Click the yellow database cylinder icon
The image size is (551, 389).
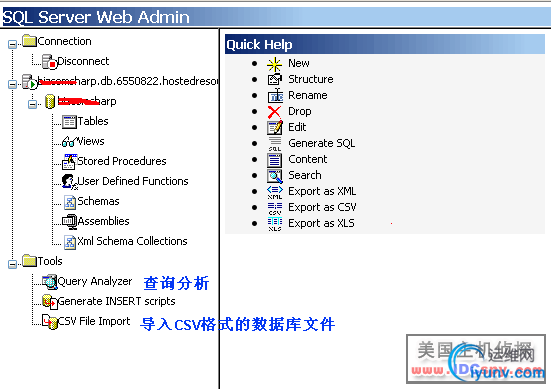[50, 102]
